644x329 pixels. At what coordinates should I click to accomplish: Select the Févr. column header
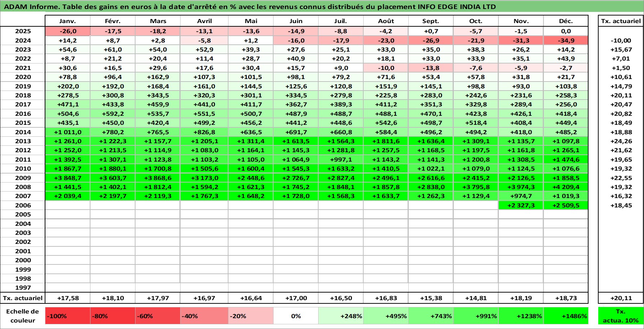click(x=113, y=21)
